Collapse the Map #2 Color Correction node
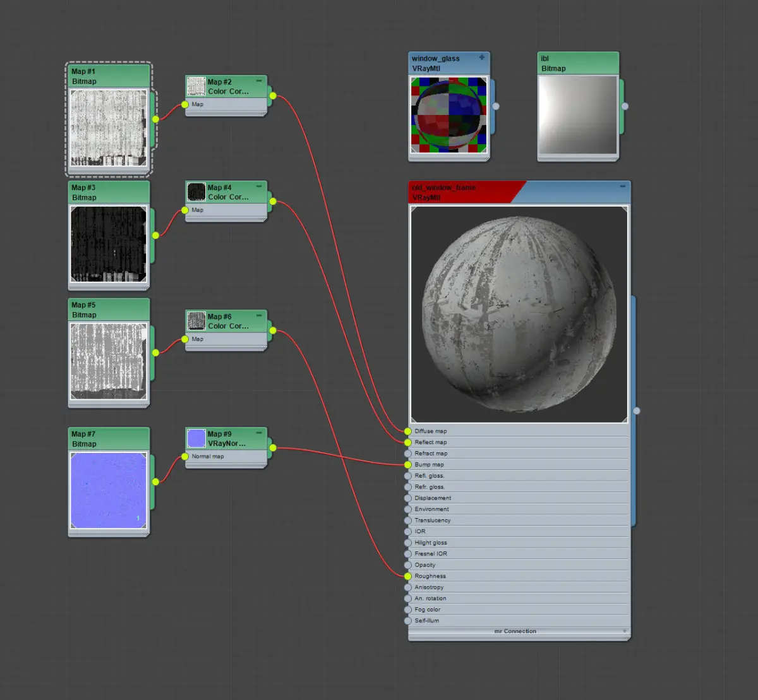 pos(259,81)
